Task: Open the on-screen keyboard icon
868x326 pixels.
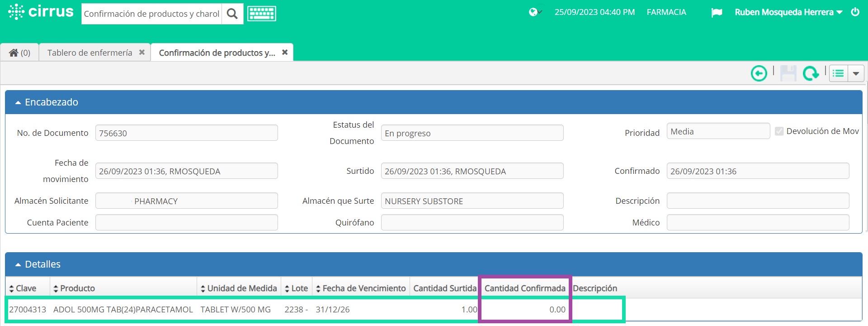Action: tap(262, 14)
